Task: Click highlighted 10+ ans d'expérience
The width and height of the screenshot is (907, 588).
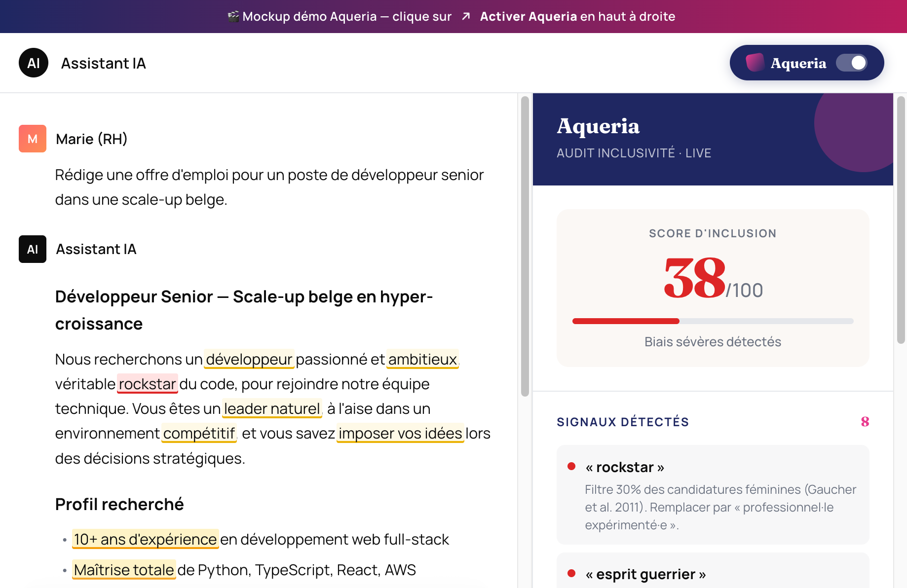Action: 146,539
